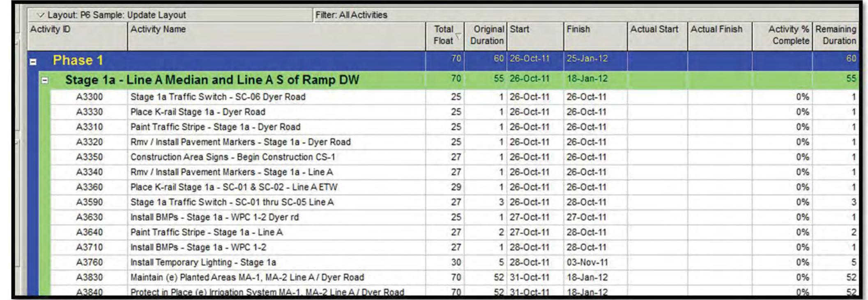Image resolution: width=868 pixels, height=300 pixels.
Task: Click the Start column header
Action: coord(535,35)
